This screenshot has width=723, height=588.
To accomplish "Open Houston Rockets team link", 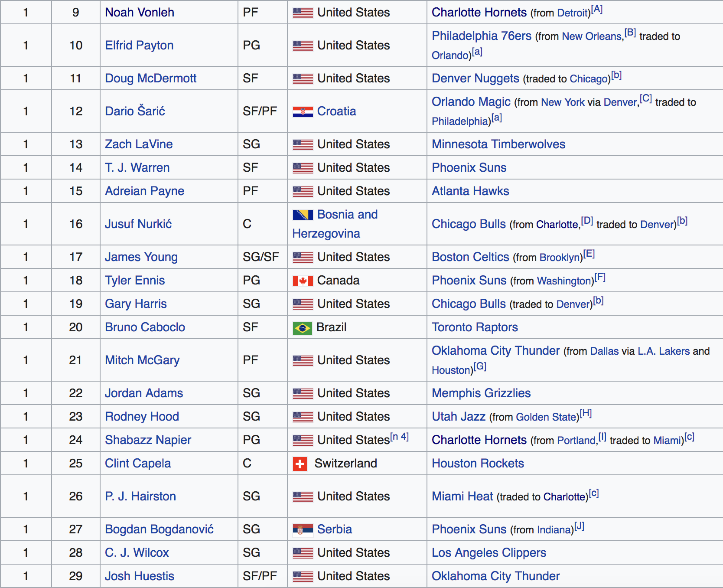I will coord(478,463).
